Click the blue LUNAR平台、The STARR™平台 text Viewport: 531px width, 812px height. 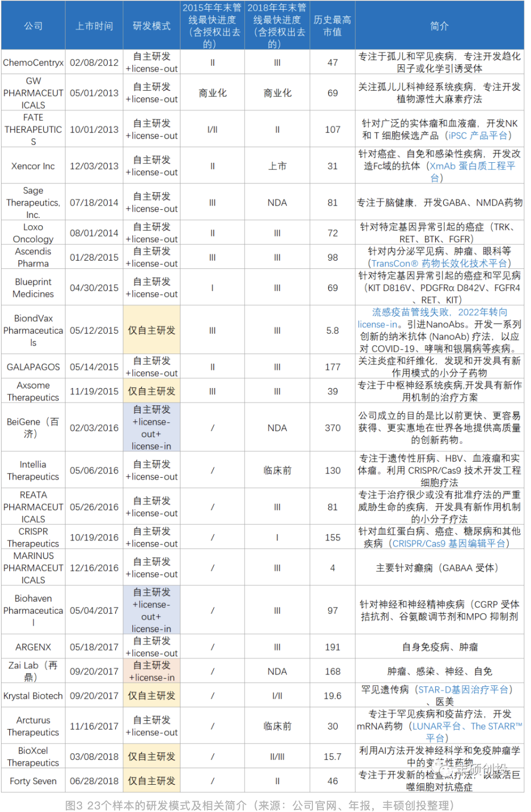pyautogui.click(x=467, y=732)
